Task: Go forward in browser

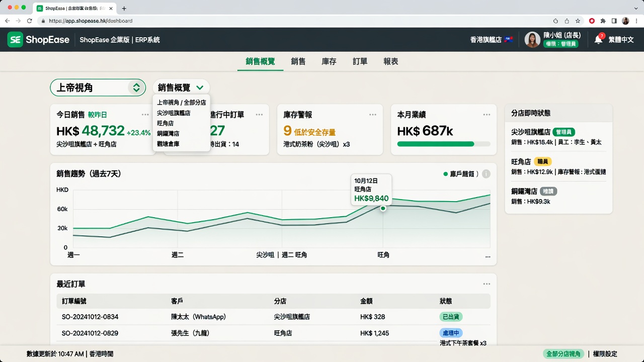Action: click(19, 21)
